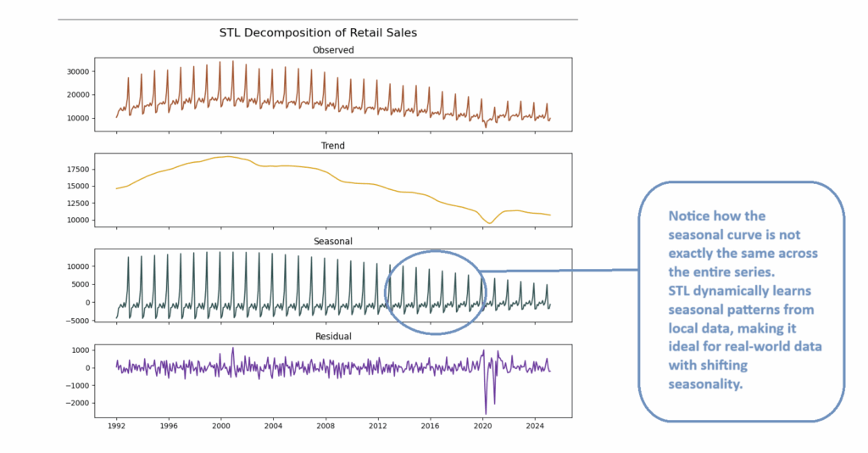This screenshot has width=868, height=453.
Task: Click the 30000 label on Observed axis
Action: pos(78,71)
